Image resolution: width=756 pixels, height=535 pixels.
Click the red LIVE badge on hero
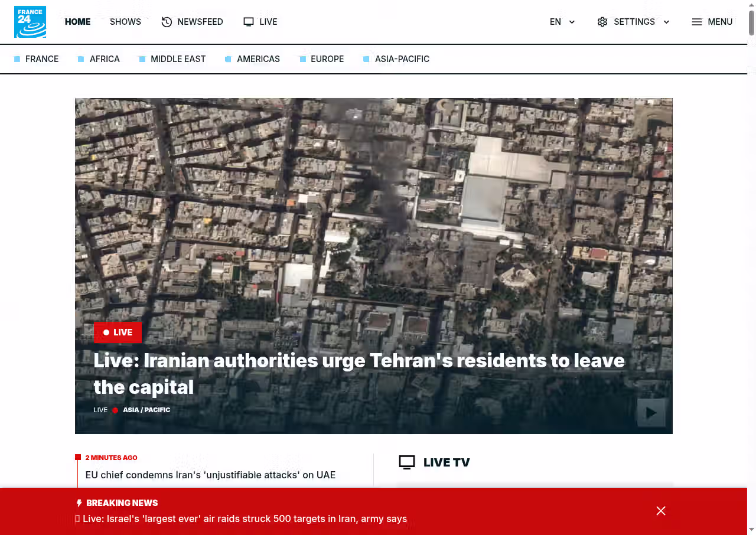pos(118,332)
